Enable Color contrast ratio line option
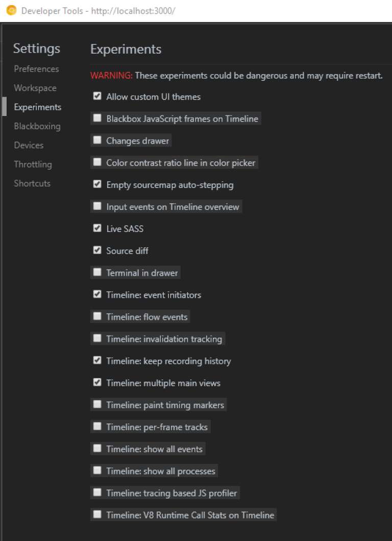The height and width of the screenshot is (541, 392). point(97,162)
